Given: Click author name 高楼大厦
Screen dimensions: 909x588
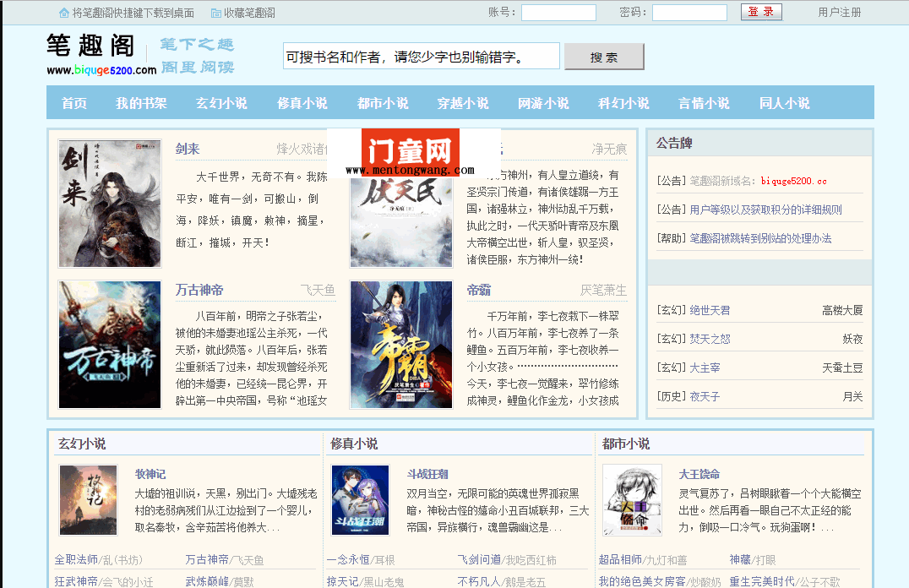Looking at the screenshot, I should point(842,310).
